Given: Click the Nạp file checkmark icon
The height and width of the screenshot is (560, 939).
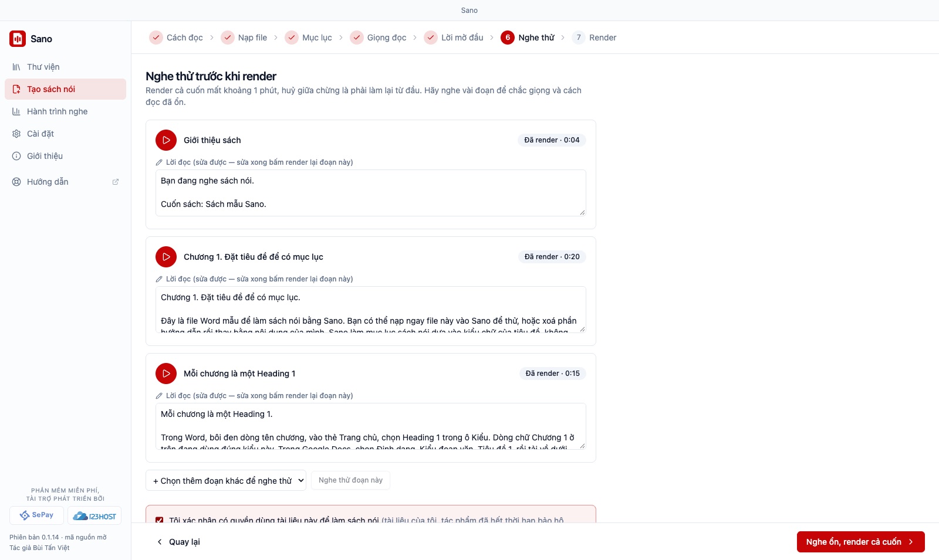Looking at the screenshot, I should 228,38.
